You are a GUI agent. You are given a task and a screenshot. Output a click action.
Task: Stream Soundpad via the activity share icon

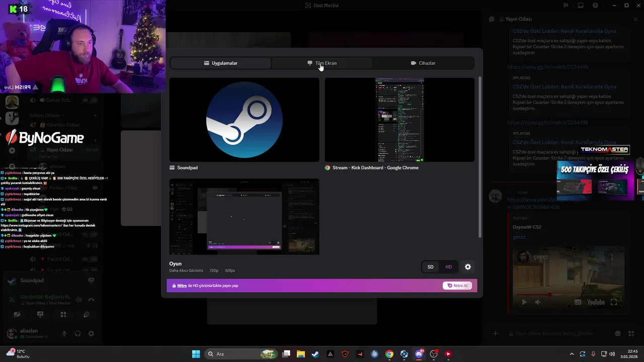[91, 281]
